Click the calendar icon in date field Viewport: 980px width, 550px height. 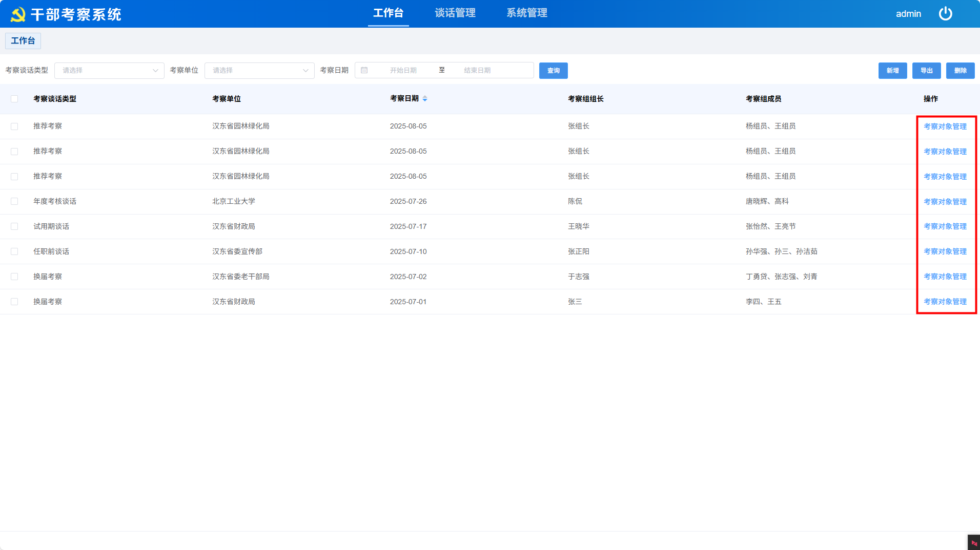point(364,70)
